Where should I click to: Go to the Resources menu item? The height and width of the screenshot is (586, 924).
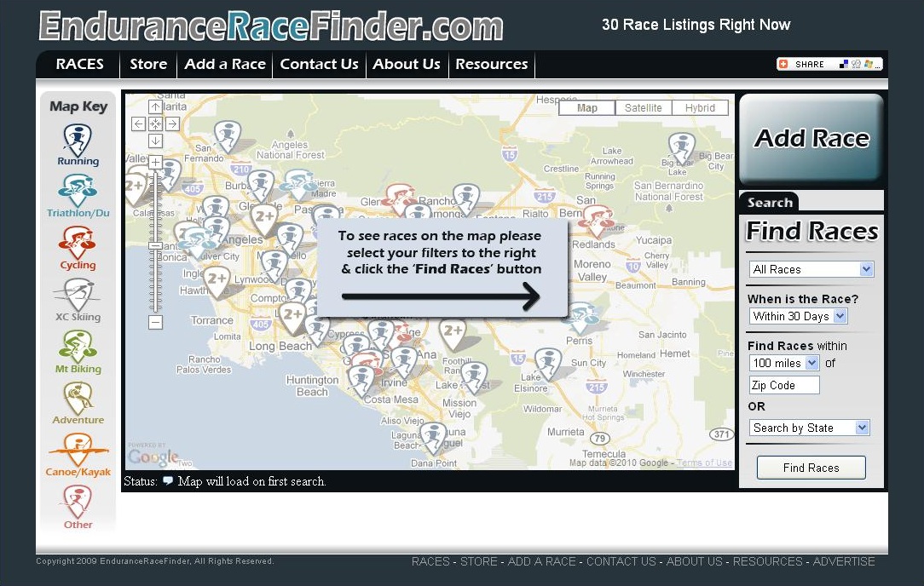coord(491,64)
